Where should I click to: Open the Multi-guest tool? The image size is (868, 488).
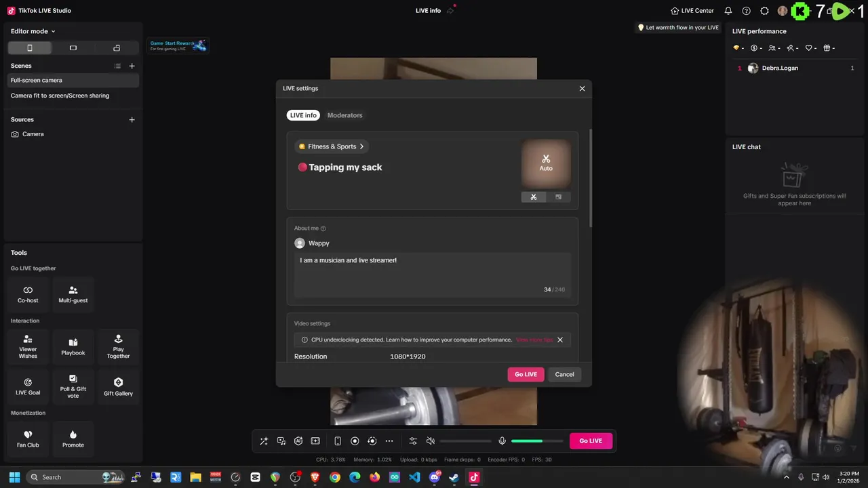pyautogui.click(x=73, y=294)
